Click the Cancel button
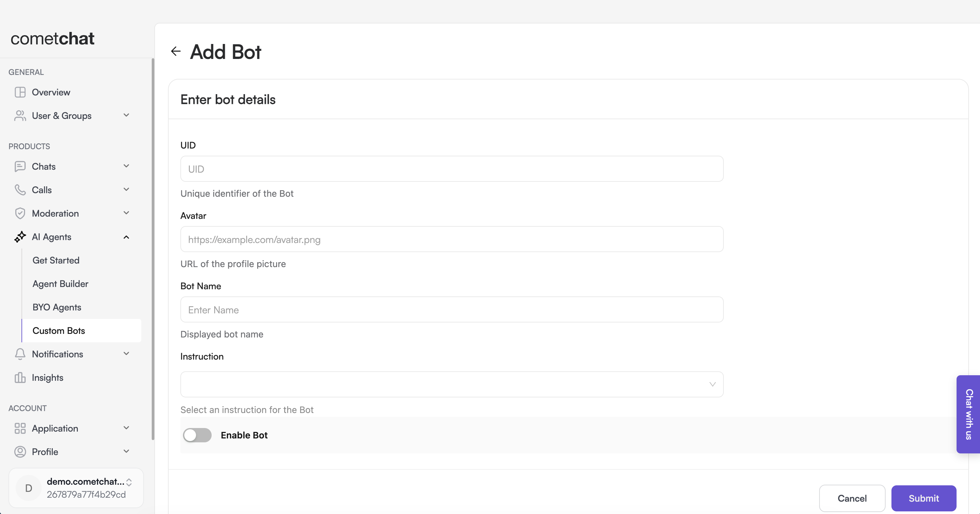Image resolution: width=980 pixels, height=514 pixels. click(x=852, y=498)
